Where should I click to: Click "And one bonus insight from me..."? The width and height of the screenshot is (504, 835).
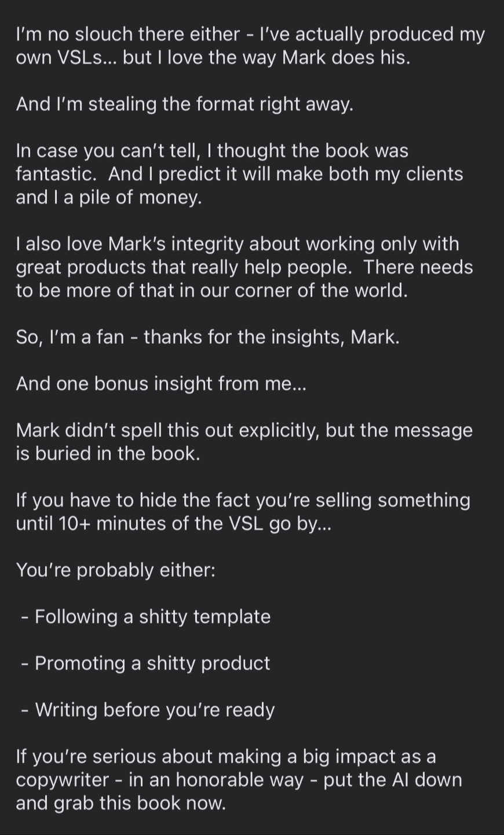coord(161,383)
